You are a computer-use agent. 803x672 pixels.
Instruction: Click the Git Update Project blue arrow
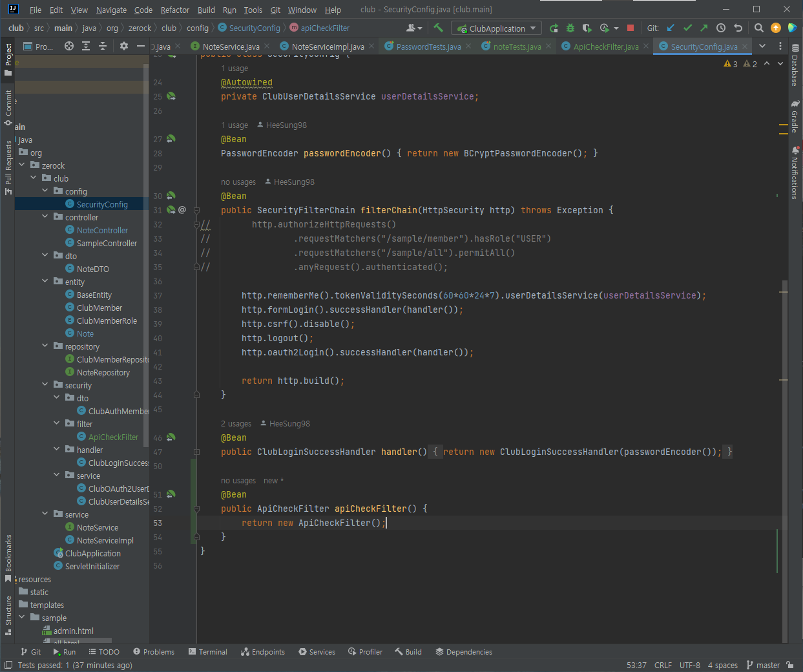(x=671, y=28)
